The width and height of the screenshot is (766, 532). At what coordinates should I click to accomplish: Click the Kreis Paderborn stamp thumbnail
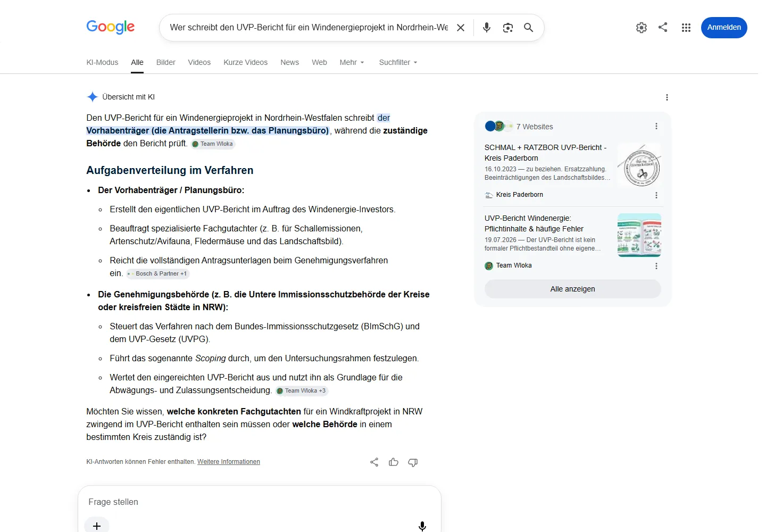(x=639, y=164)
